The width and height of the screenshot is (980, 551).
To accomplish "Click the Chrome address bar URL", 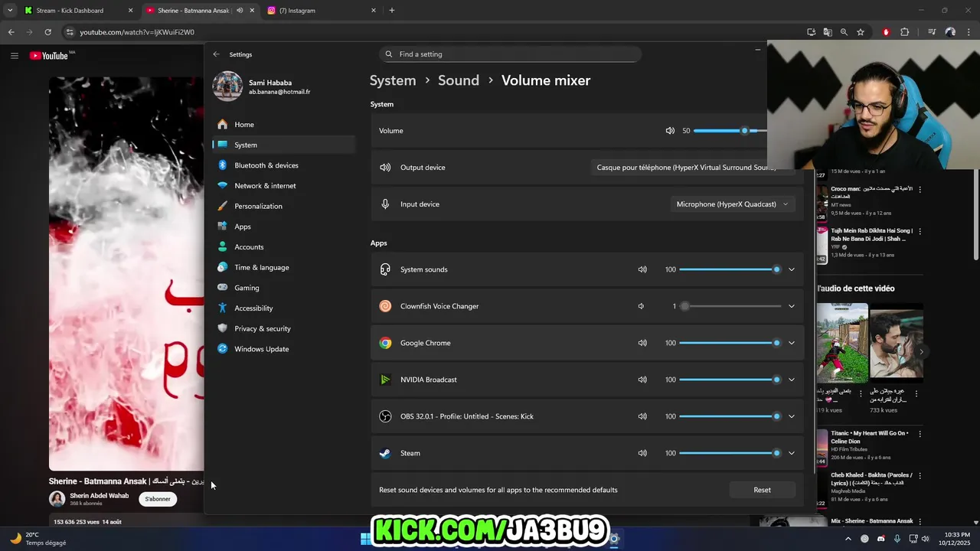I will click(x=137, y=32).
